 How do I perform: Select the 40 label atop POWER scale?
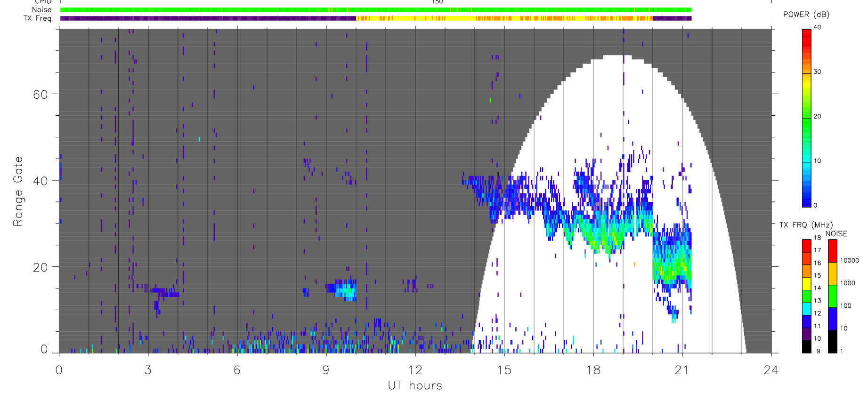point(817,27)
